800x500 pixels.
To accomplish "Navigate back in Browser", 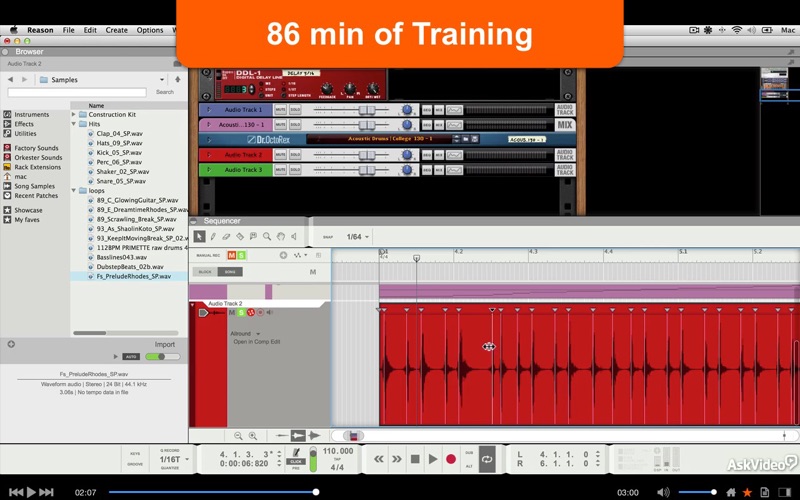I will [10, 80].
